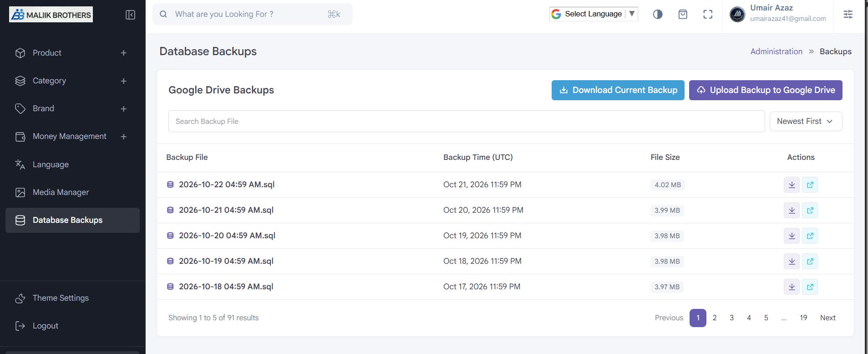This screenshot has width=868, height=354.
Task: Click the What are you Looking For search box
Action: (253, 14)
